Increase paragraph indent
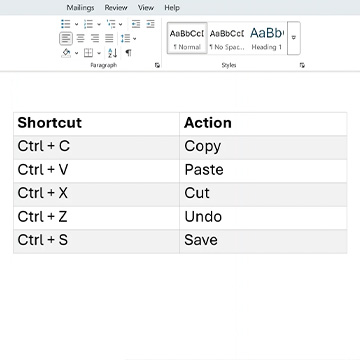 click(151, 24)
